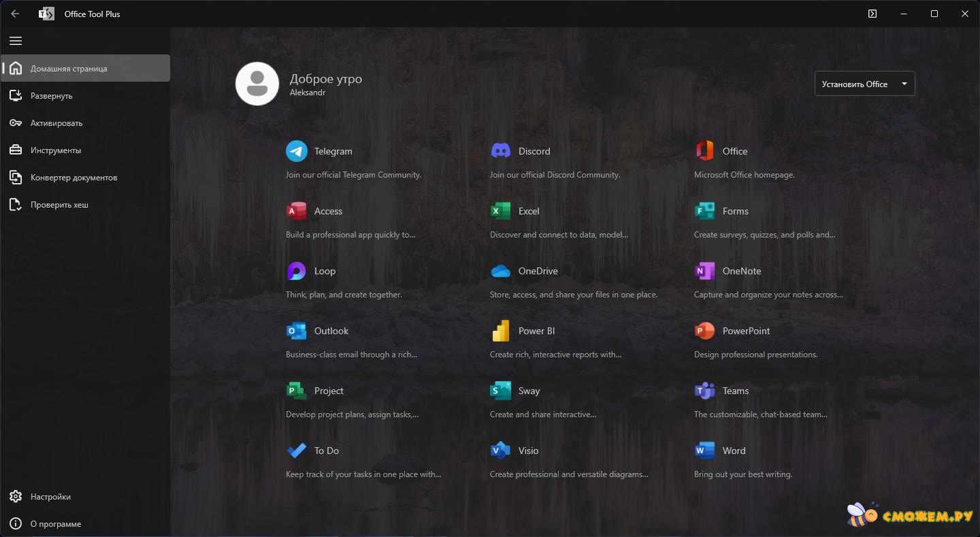Click the Доброе утро greeting
The width and height of the screenshot is (980, 537).
[x=326, y=79]
